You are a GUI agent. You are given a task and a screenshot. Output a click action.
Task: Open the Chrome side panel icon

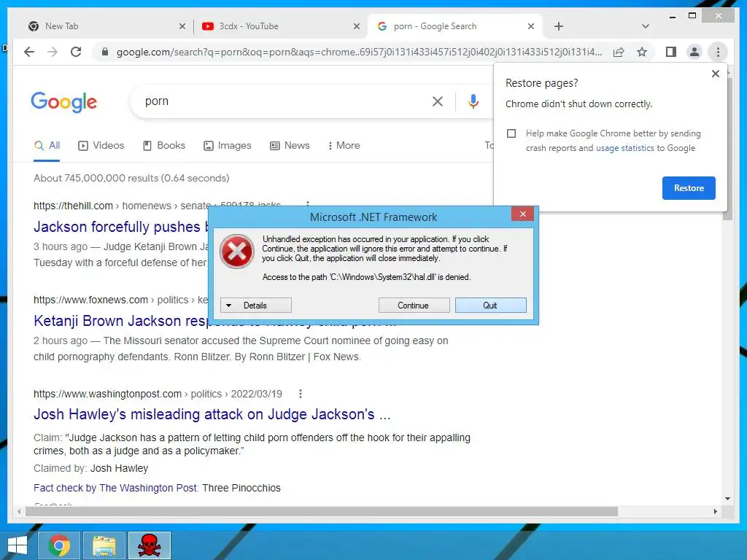click(x=671, y=52)
